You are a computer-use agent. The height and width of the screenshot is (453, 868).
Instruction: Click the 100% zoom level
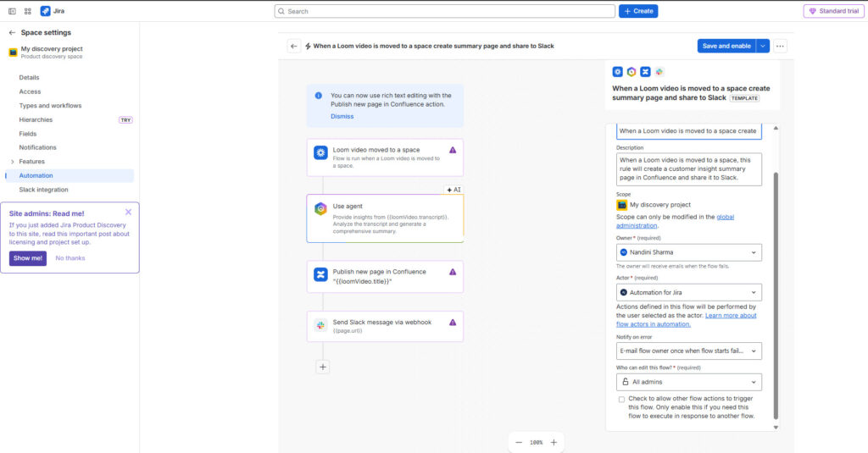coord(536,443)
